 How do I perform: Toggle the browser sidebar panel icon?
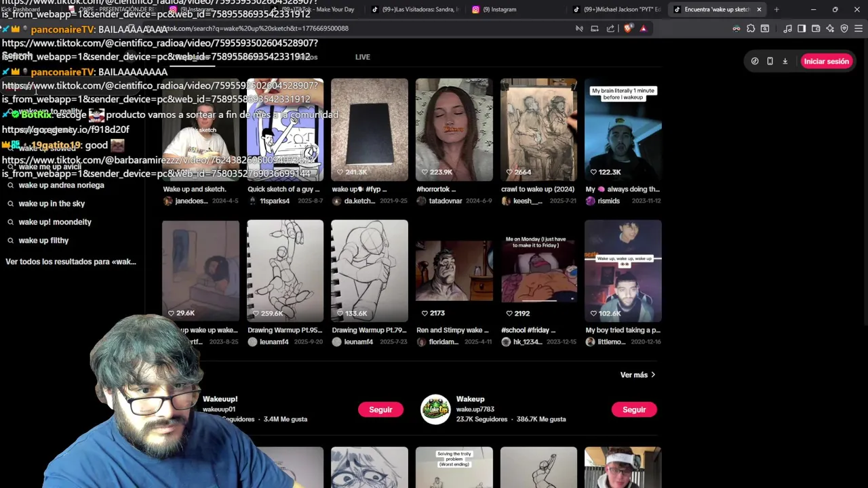802,28
